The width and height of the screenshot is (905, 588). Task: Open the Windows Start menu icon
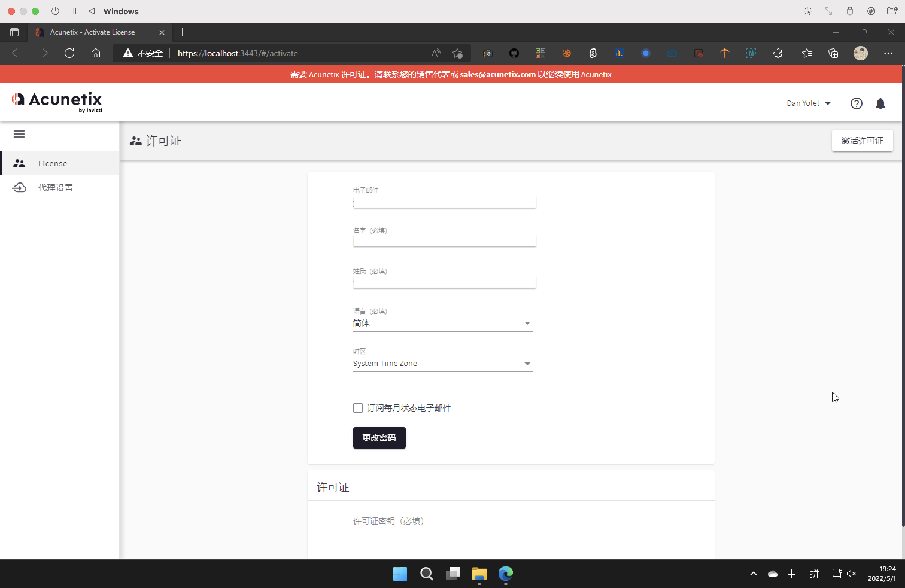[x=400, y=574]
